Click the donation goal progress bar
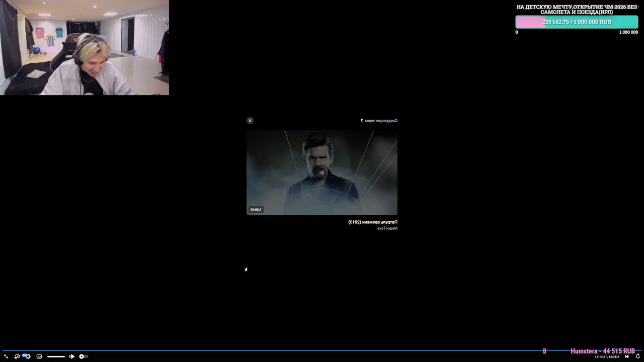Image resolution: width=644 pixels, height=362 pixels. (577, 22)
